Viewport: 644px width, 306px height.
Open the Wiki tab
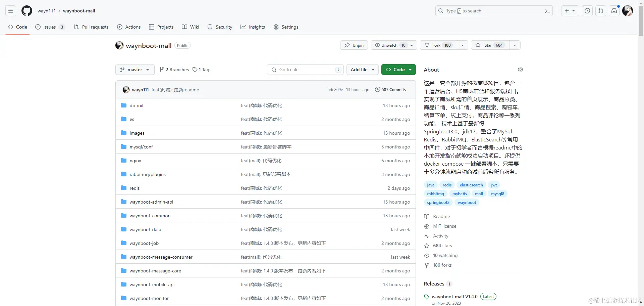(191, 27)
